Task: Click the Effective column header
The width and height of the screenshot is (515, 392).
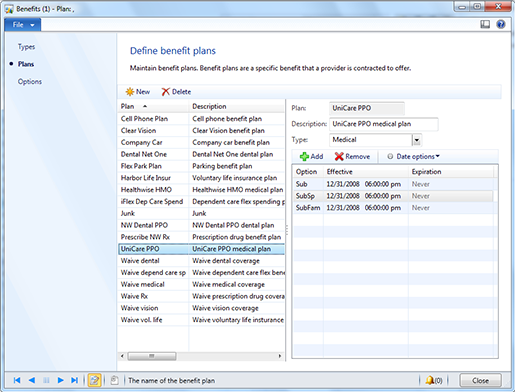Action: coord(366,172)
